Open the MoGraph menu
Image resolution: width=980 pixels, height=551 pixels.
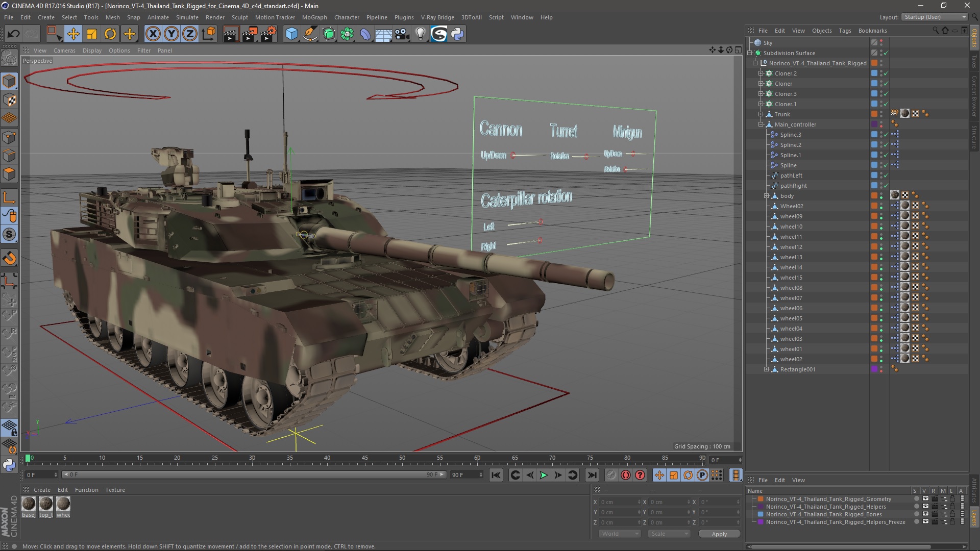point(314,17)
